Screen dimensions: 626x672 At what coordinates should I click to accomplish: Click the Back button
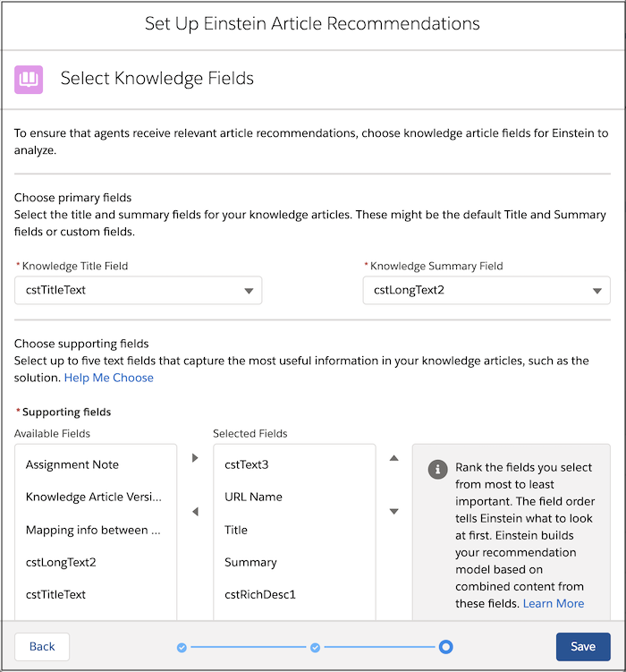pos(42,647)
